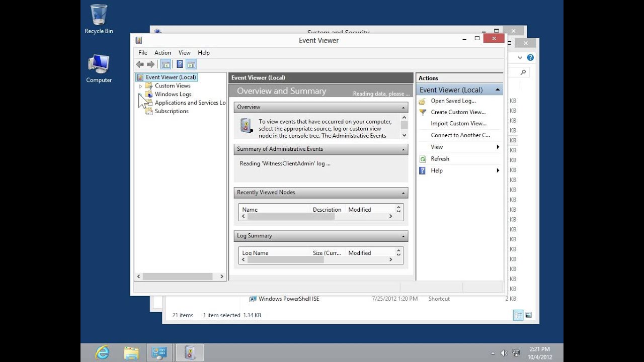Collapse the Log Summary section
This screenshot has height=362, width=644.
[x=404, y=236]
